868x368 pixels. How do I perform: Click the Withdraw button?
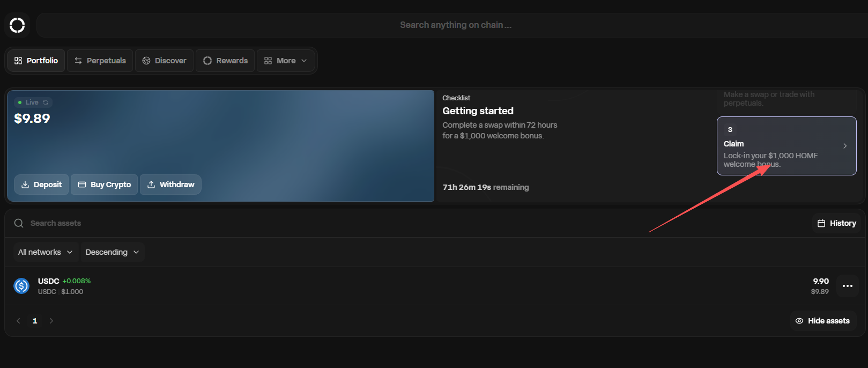tap(170, 185)
